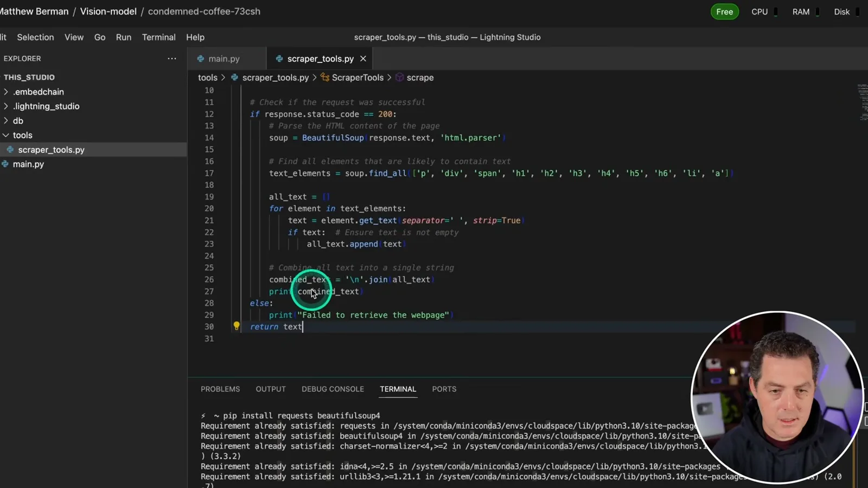Switch to the OUTPUT panel tab
Image resolution: width=868 pixels, height=488 pixels.
(271, 389)
